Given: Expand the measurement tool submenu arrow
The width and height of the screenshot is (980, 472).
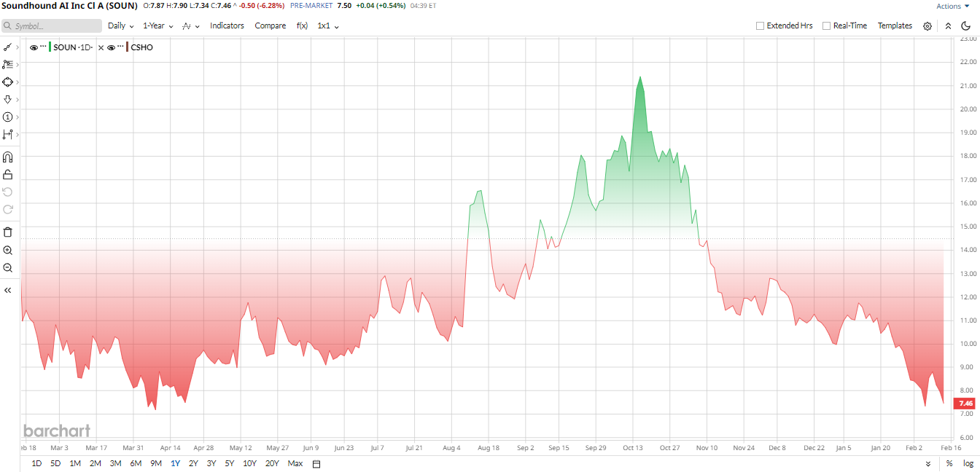Looking at the screenshot, I should pos(17,135).
